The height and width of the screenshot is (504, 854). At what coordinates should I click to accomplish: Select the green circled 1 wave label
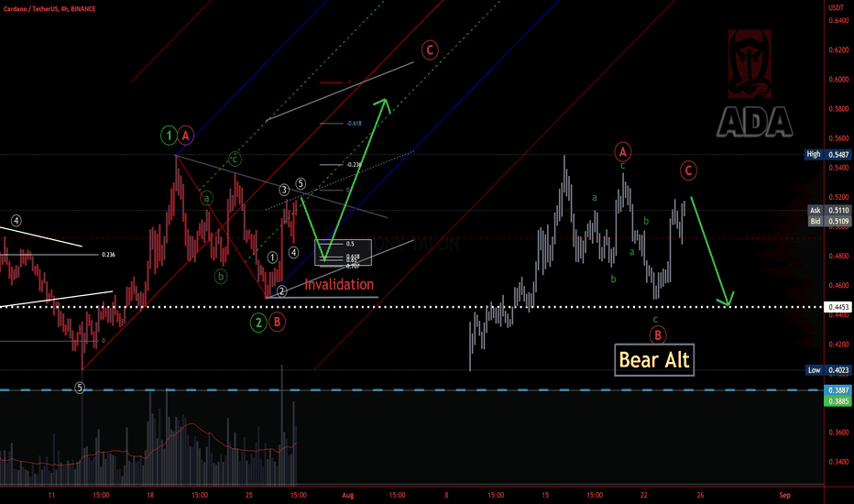pos(169,135)
